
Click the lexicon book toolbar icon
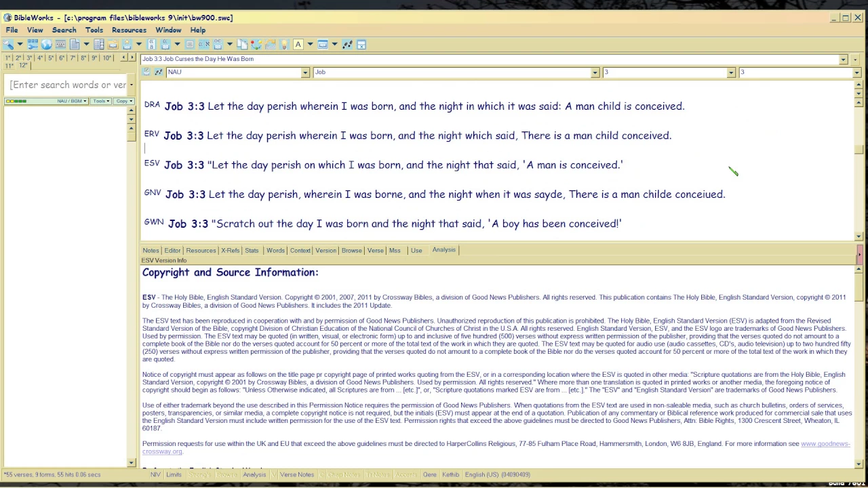(165, 44)
